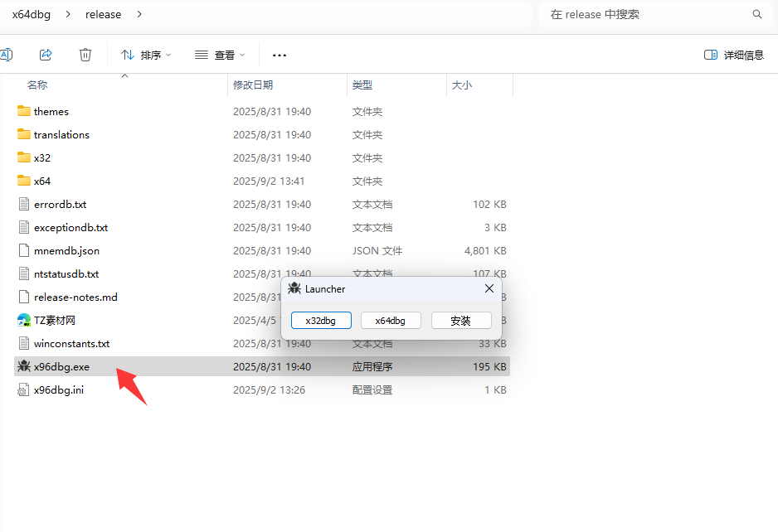
Task: Open the more options ellipsis menu
Action: pos(280,55)
